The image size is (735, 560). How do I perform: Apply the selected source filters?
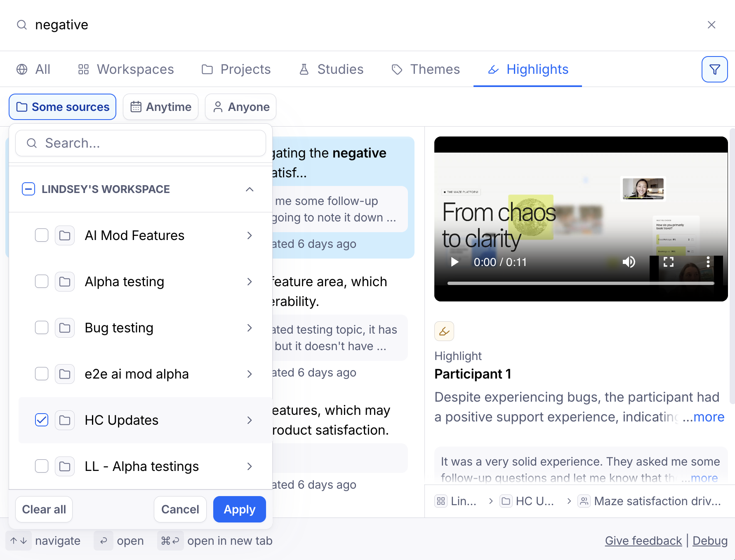pos(239,509)
